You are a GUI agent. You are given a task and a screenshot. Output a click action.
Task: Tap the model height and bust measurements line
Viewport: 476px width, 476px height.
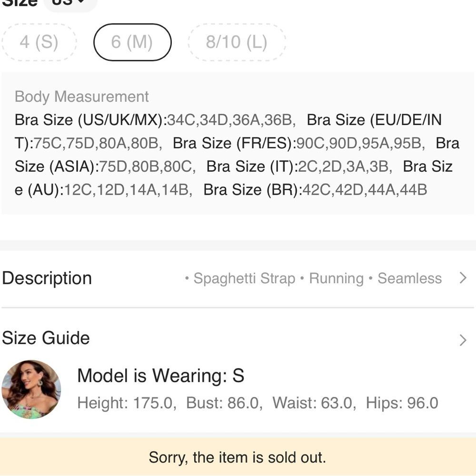click(x=258, y=403)
